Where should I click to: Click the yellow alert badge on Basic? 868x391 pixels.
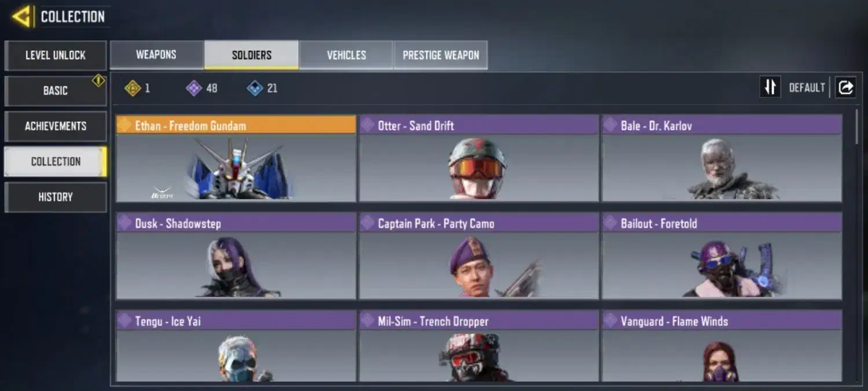coord(98,81)
